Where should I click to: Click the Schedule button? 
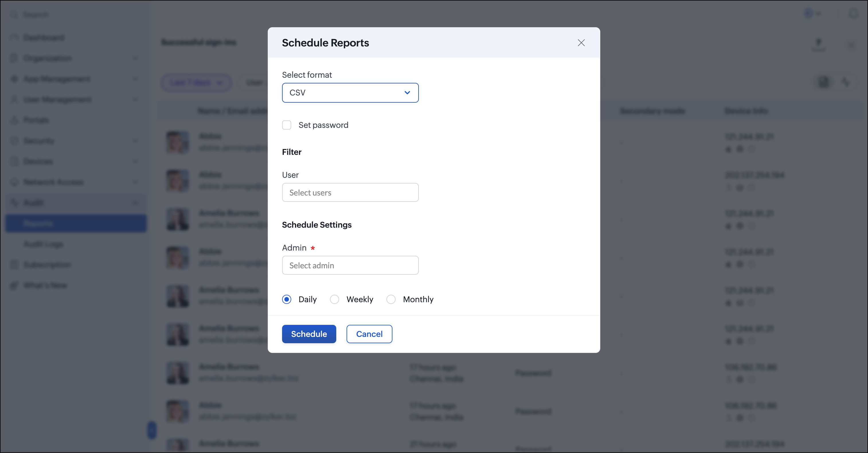309,334
